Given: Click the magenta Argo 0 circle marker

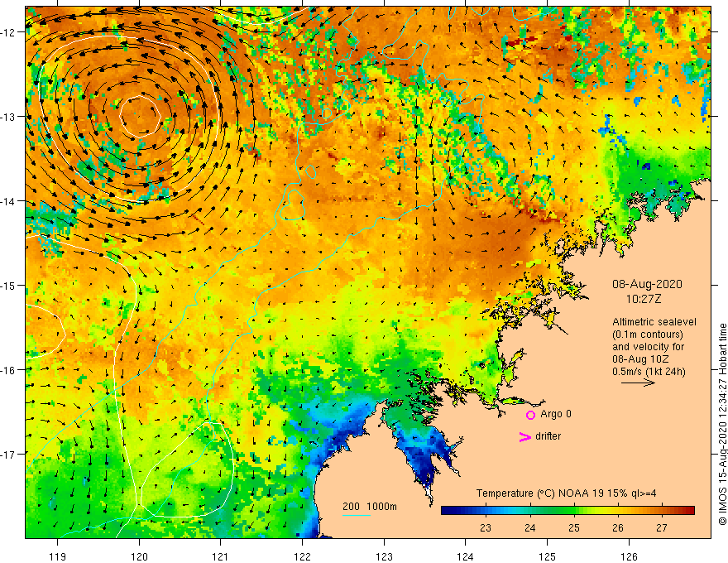Looking at the screenshot, I should [530, 415].
